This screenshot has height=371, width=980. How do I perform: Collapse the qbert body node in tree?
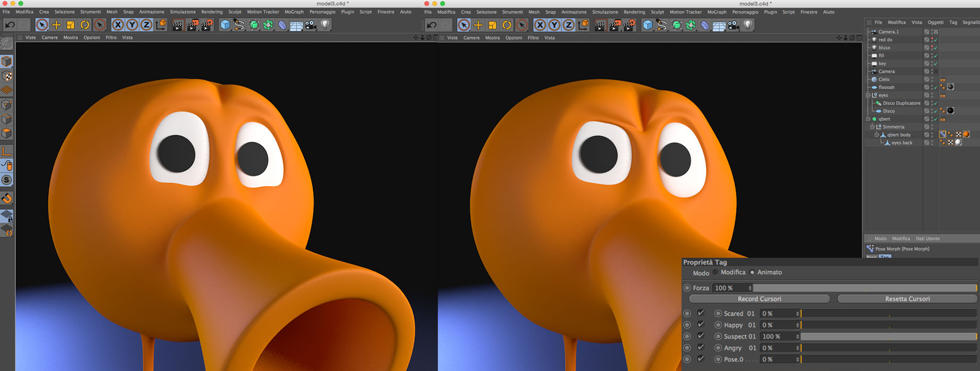click(877, 135)
